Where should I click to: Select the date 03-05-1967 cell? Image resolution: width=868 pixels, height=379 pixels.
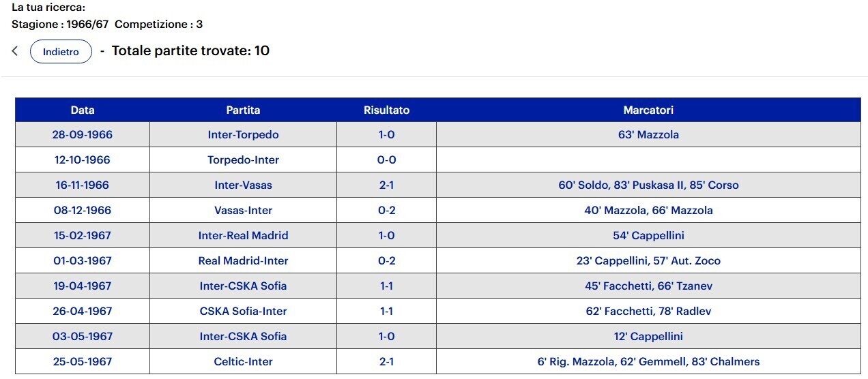[83, 337]
